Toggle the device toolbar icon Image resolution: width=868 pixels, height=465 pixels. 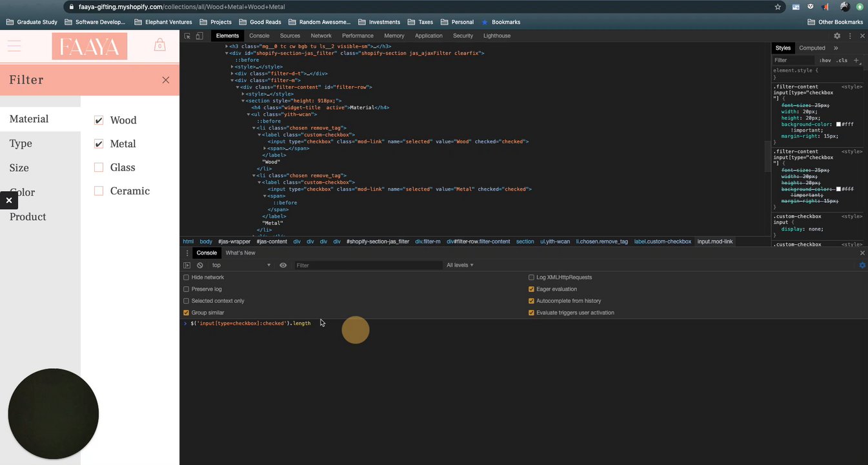199,36
